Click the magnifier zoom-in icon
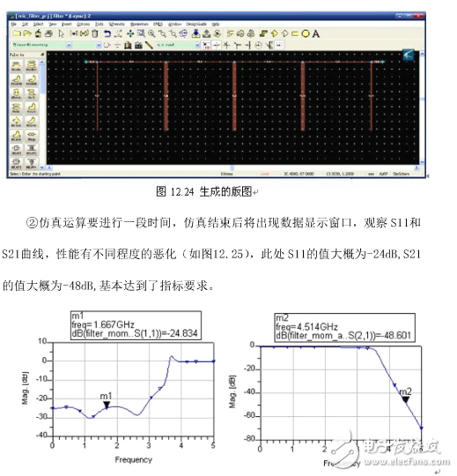This screenshot has width=457, height=476. (151, 33)
